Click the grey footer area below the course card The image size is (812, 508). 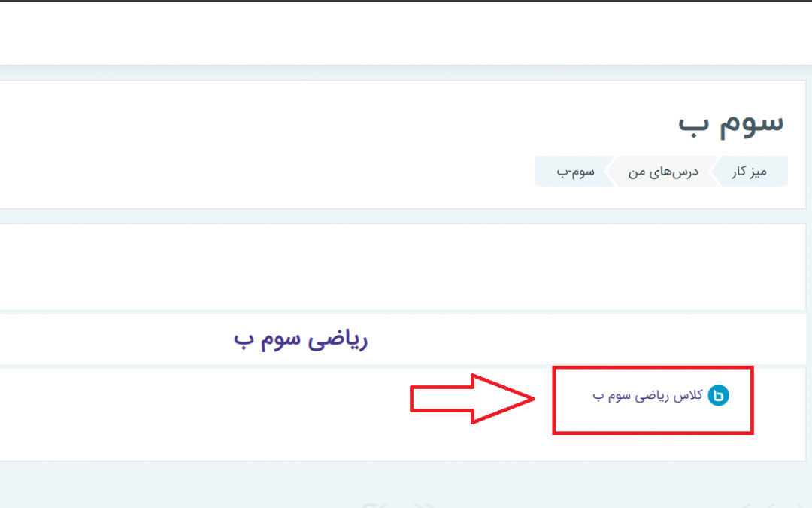pos(406,485)
